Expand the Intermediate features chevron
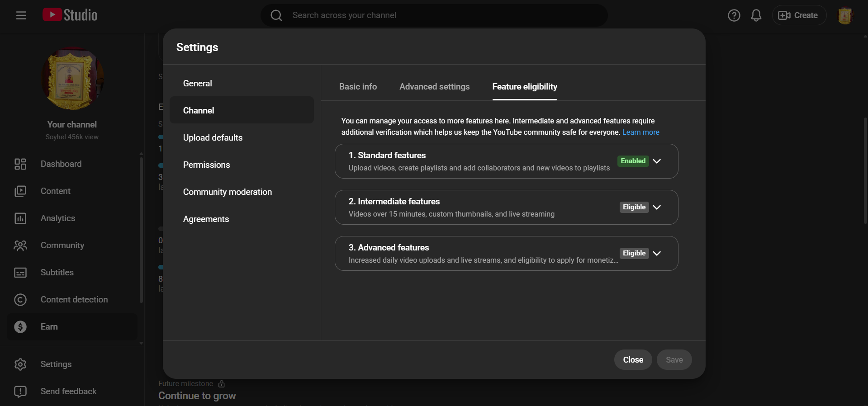The height and width of the screenshot is (406, 868). click(x=657, y=208)
